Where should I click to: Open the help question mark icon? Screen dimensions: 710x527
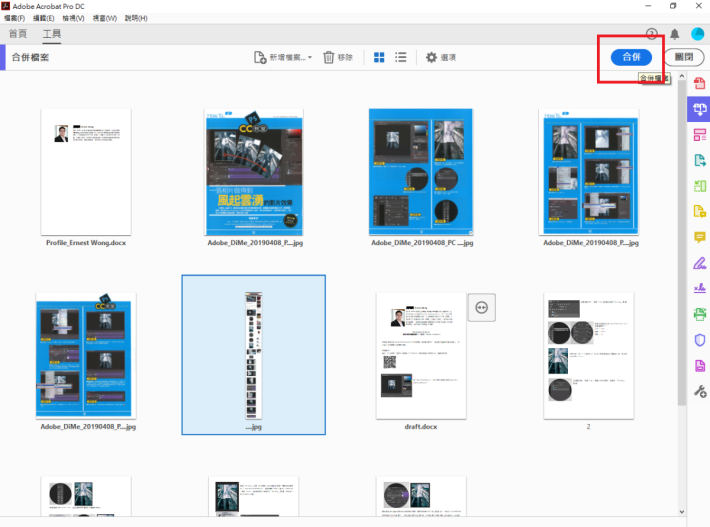click(651, 34)
